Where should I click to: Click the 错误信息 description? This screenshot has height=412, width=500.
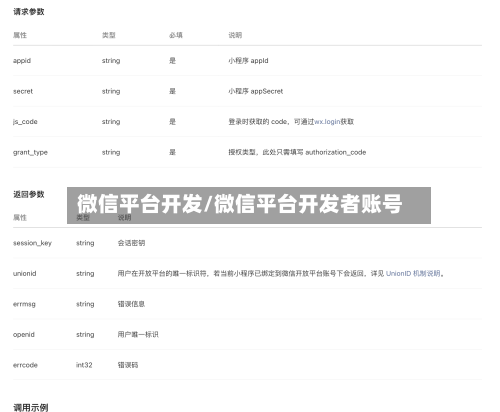point(131,304)
